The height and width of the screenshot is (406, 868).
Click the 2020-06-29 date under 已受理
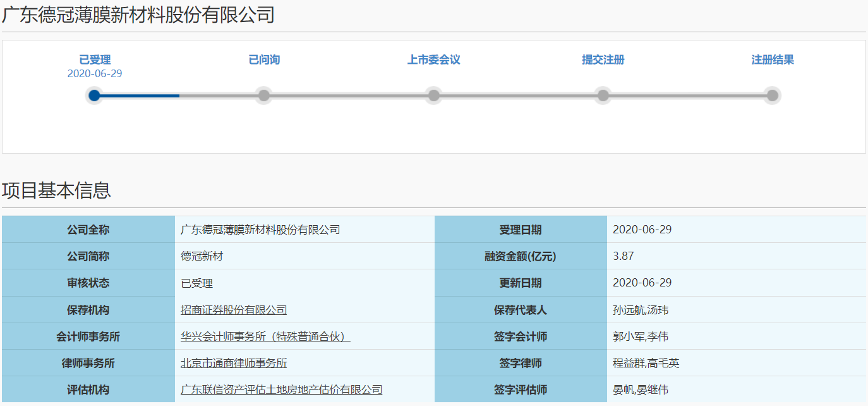(x=95, y=73)
